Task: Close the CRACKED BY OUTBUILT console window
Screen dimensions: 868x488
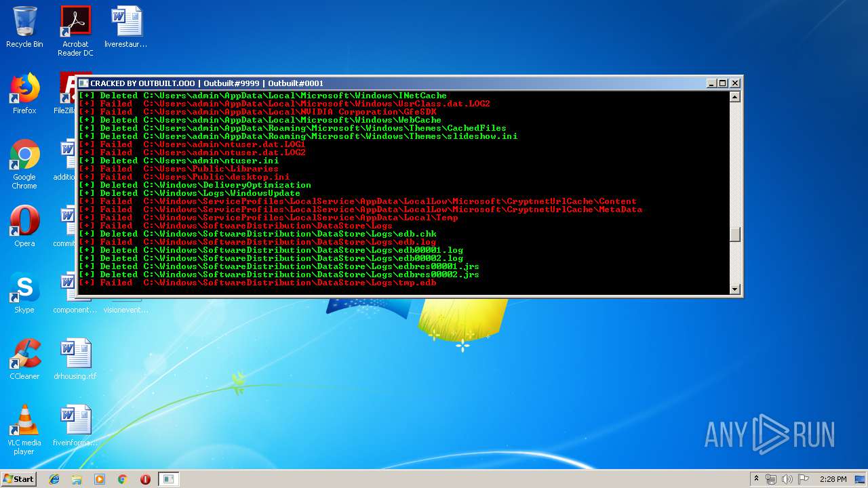Action: click(735, 83)
